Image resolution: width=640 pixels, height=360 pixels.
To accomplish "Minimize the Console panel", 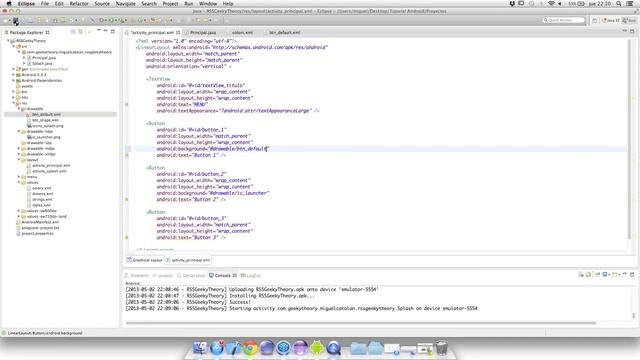I will pyautogui.click(x=624, y=275).
